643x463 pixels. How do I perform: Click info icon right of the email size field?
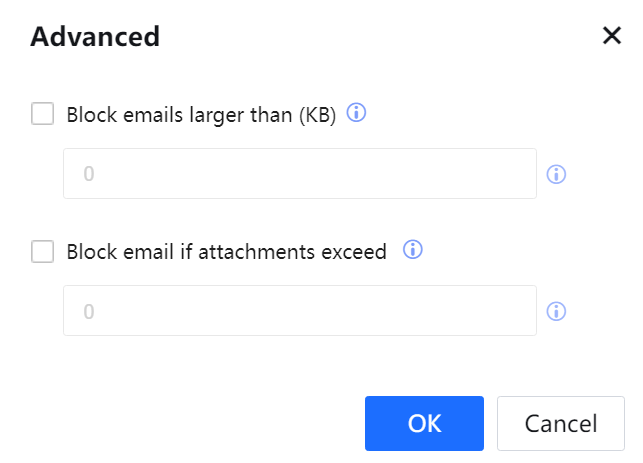pyautogui.click(x=557, y=174)
